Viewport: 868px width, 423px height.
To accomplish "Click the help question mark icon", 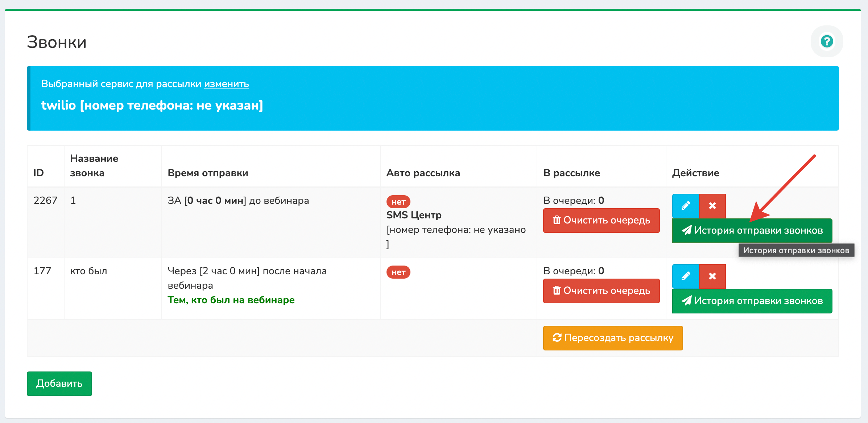I will click(827, 41).
